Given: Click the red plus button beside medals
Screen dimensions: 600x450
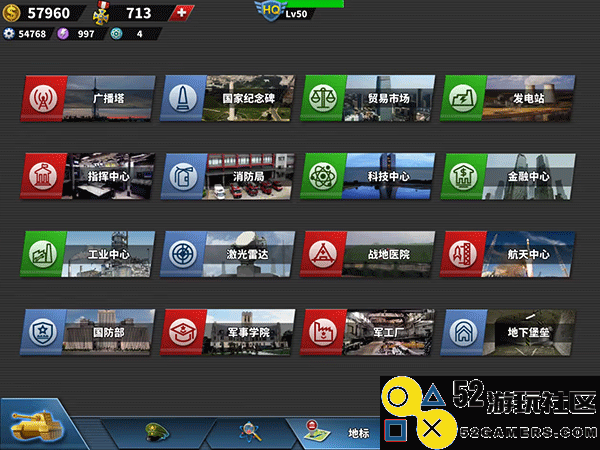Looking at the screenshot, I should point(179,13).
